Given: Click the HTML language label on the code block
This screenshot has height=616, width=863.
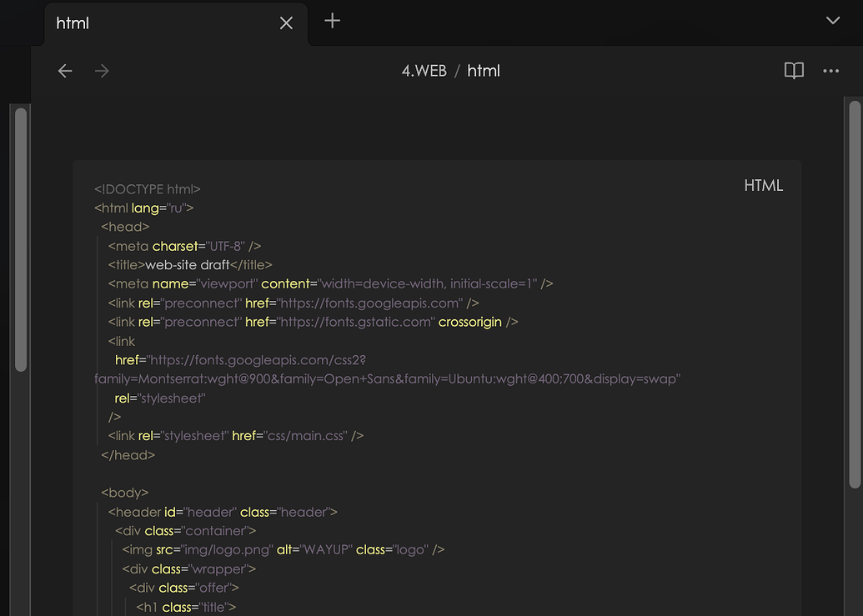Looking at the screenshot, I should pyautogui.click(x=763, y=185).
